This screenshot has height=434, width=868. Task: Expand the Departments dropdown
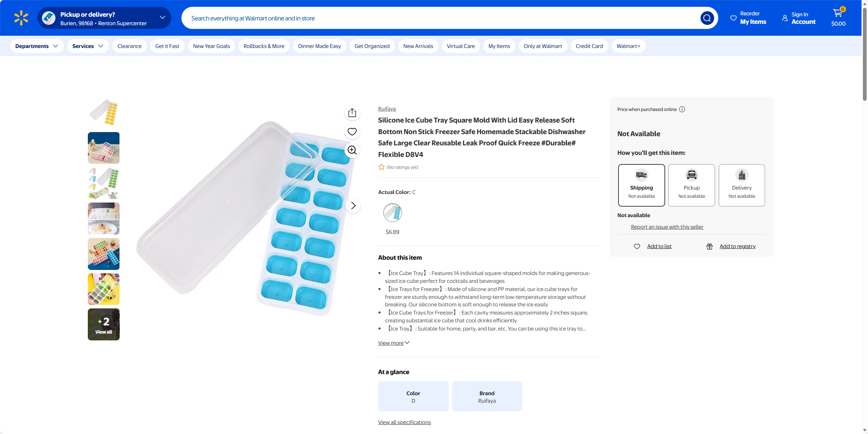[37, 46]
